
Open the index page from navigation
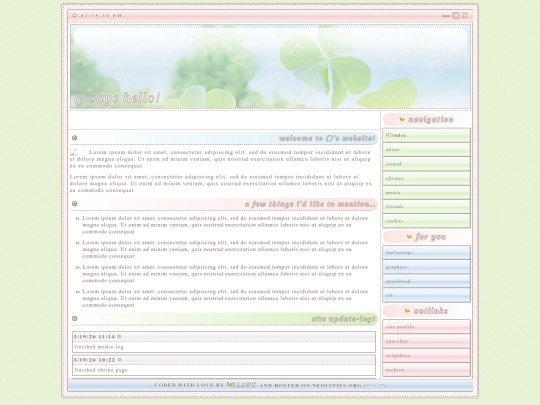point(426,135)
